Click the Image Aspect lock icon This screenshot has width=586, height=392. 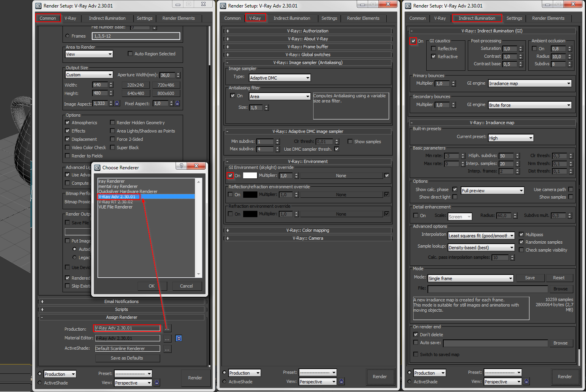(117, 103)
